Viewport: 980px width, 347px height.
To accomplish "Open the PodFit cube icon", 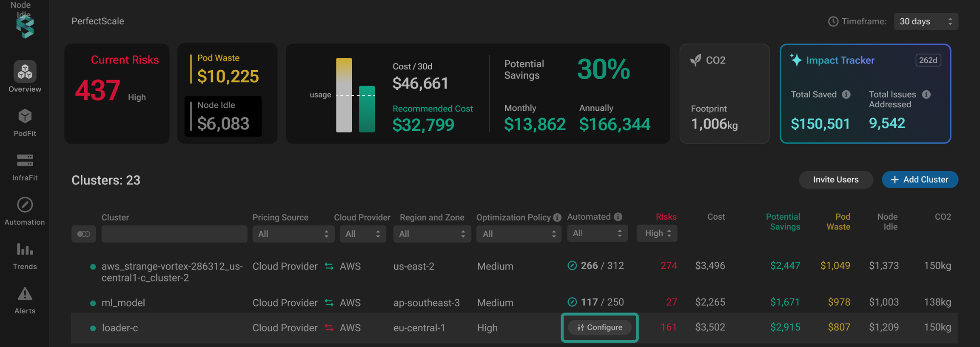I will click(25, 117).
